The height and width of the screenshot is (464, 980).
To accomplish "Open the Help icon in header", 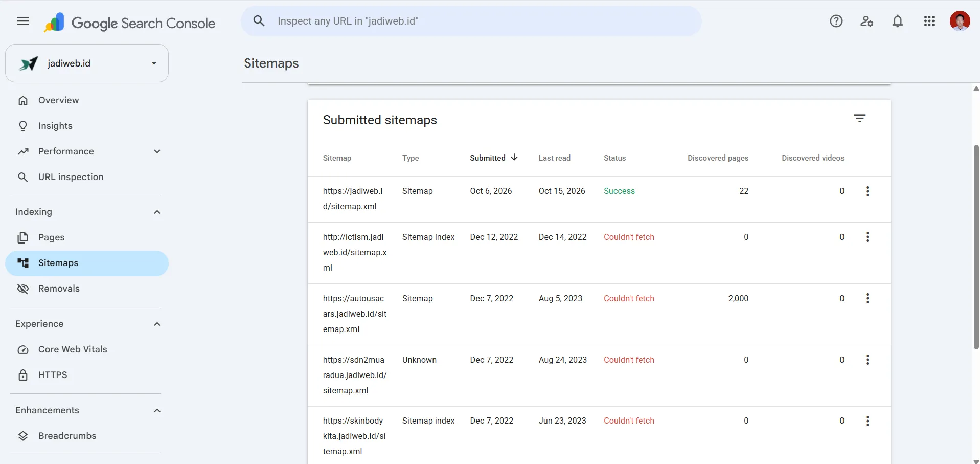I will coord(836,21).
